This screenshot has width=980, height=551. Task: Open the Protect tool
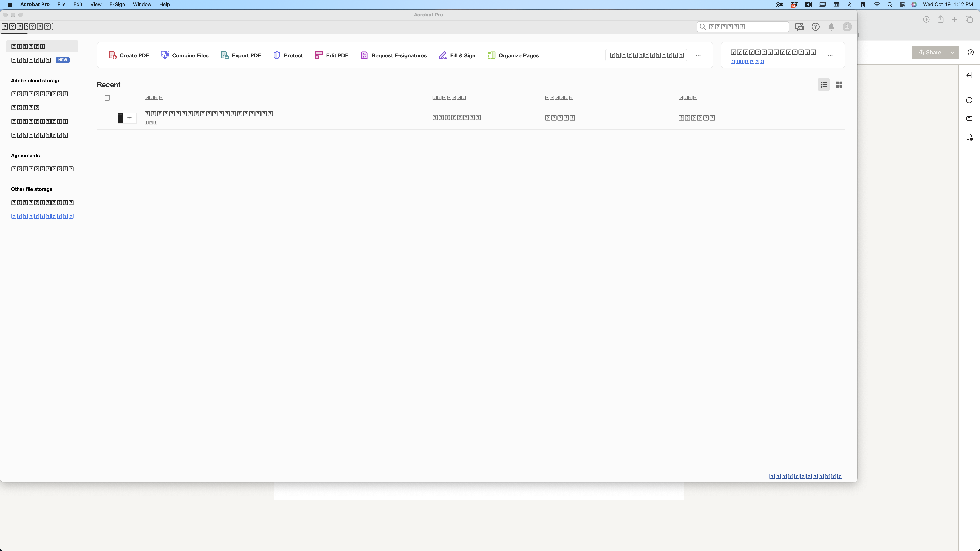tap(288, 55)
